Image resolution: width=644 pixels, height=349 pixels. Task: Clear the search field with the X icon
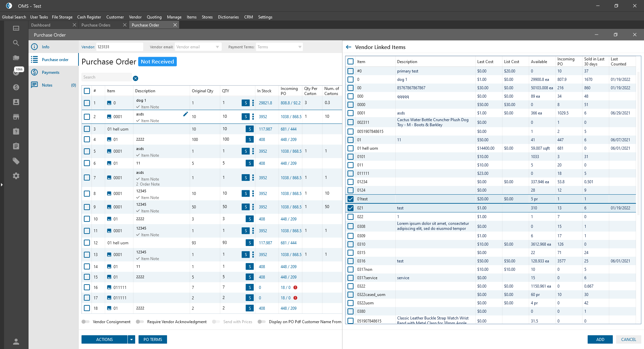136,79
